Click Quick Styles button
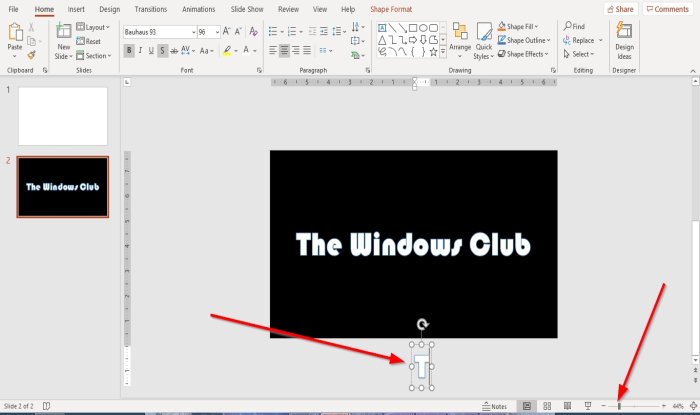 tap(484, 41)
